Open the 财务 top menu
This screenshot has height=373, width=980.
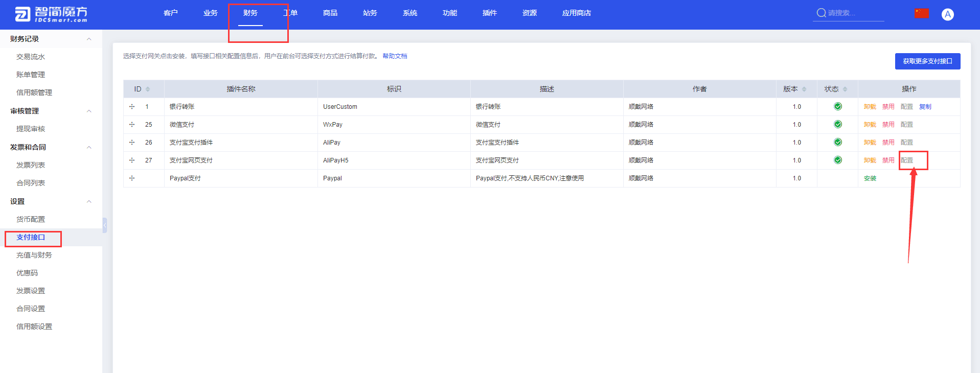coord(250,13)
